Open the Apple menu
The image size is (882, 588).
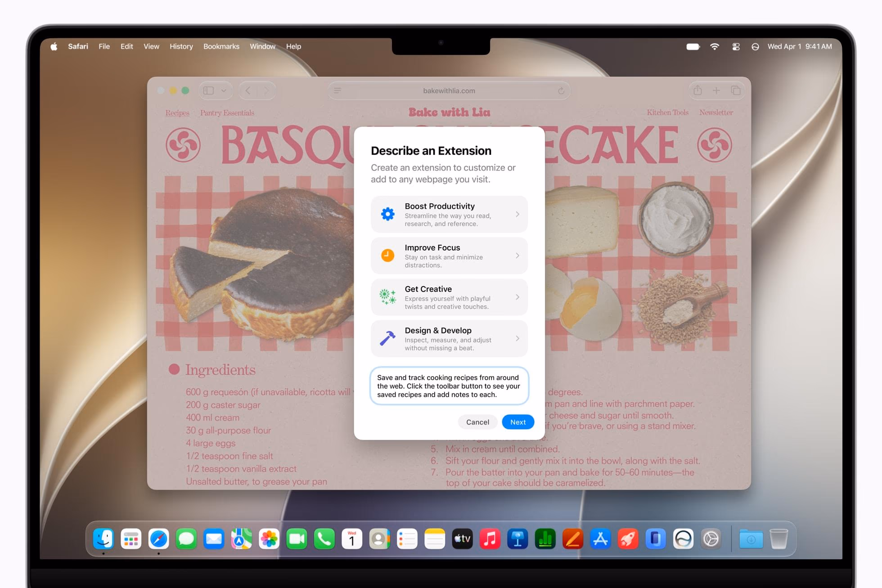tap(54, 46)
